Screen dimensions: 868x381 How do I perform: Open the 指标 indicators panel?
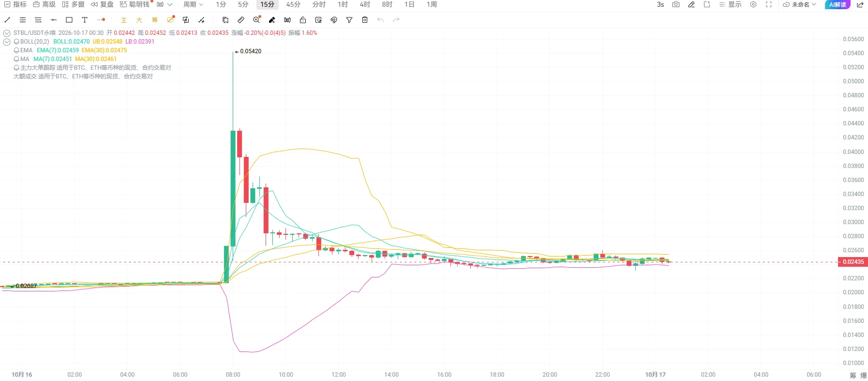click(15, 4)
